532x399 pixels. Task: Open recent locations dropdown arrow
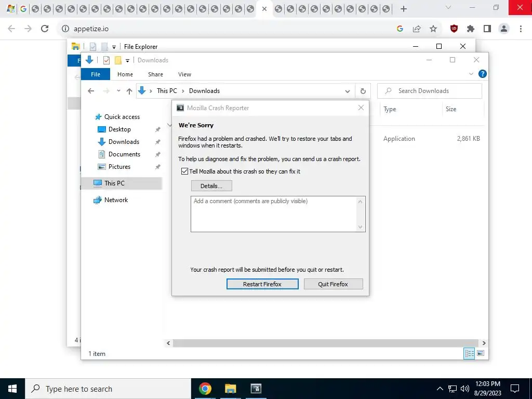point(118,90)
